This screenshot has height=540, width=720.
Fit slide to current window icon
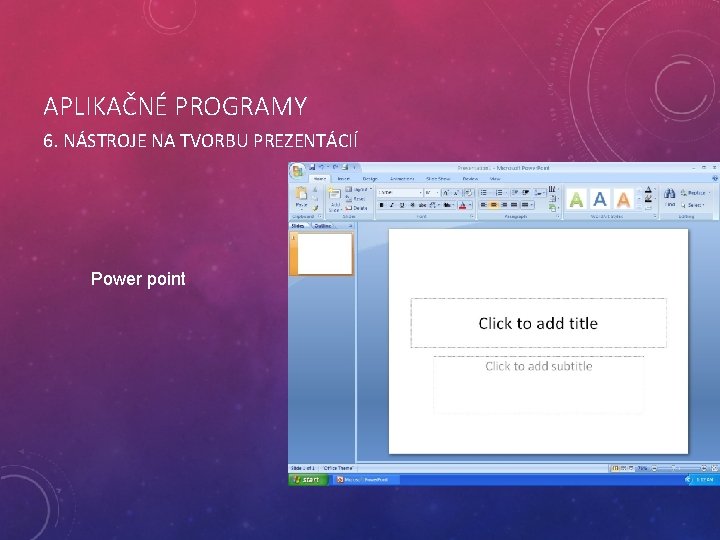714,468
